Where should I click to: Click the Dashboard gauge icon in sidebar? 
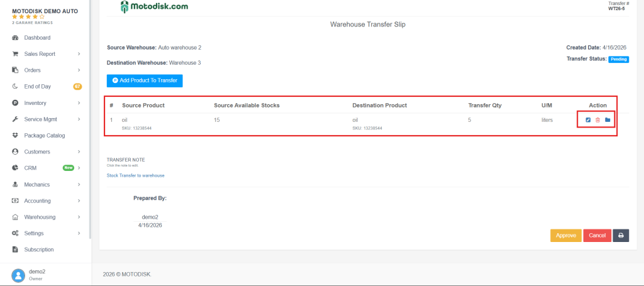click(x=15, y=38)
